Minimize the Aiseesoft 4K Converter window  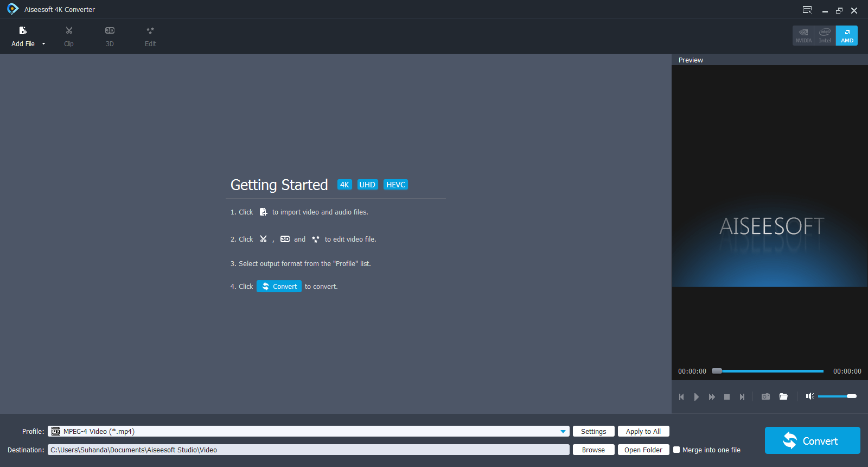pos(825,10)
